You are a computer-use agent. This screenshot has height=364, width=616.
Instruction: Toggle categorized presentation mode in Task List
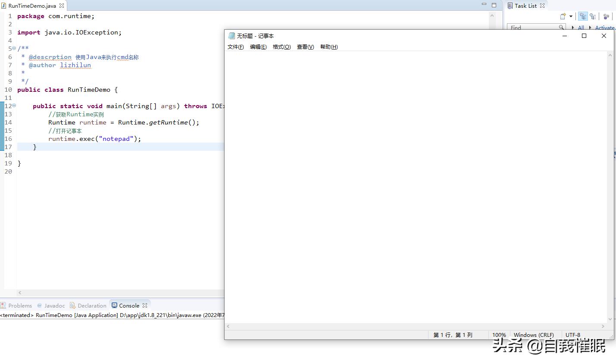[583, 16]
